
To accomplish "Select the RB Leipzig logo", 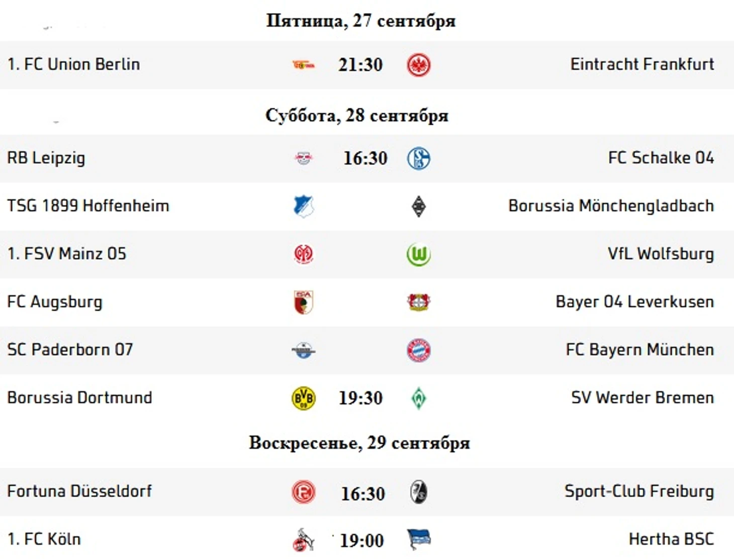I will tap(304, 158).
